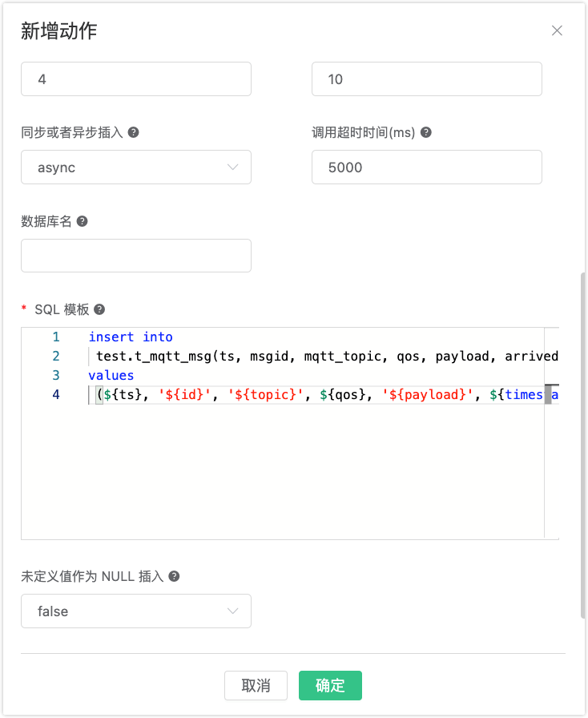
Task: Click empty area below SQL editor line 4
Action: click(304, 473)
